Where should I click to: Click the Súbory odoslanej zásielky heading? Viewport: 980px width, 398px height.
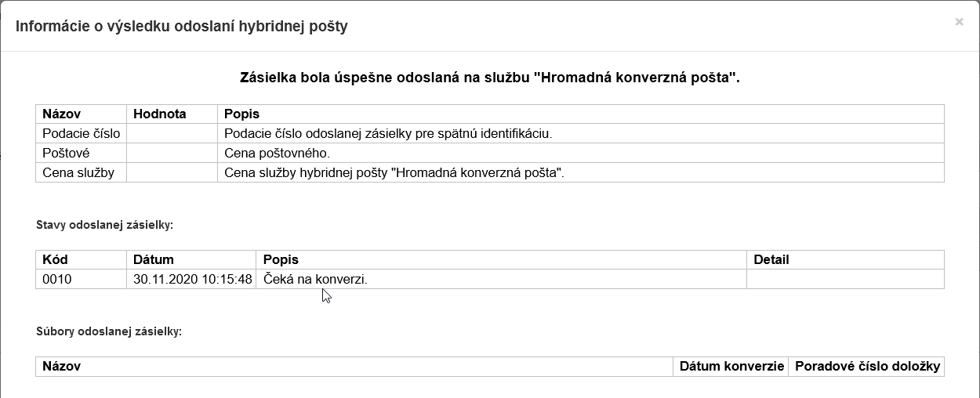109,331
